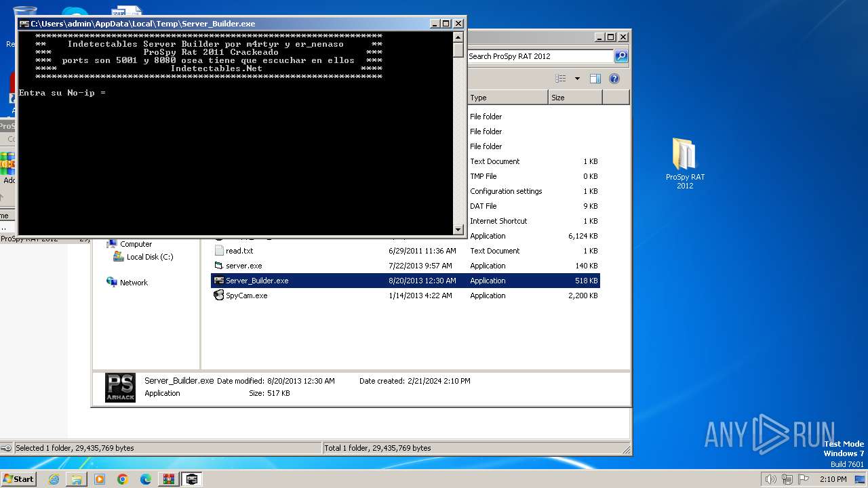The image size is (868, 488).
Task: Switch to the Server_Builder console taskbar button
Action: [x=193, y=479]
